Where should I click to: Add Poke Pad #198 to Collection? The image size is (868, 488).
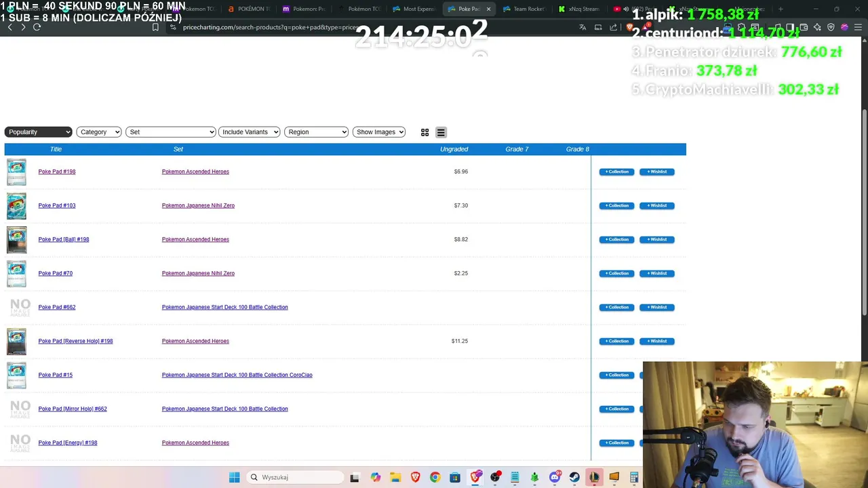click(x=616, y=171)
